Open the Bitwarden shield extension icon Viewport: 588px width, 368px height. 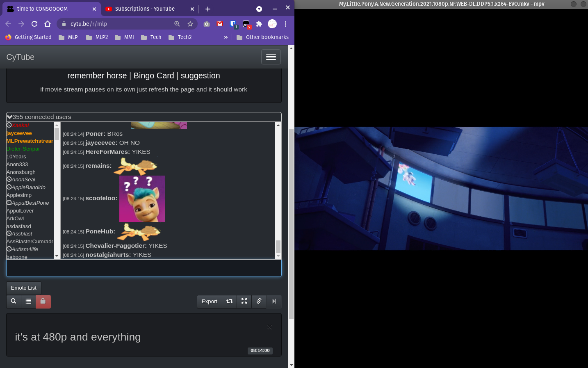click(x=233, y=24)
